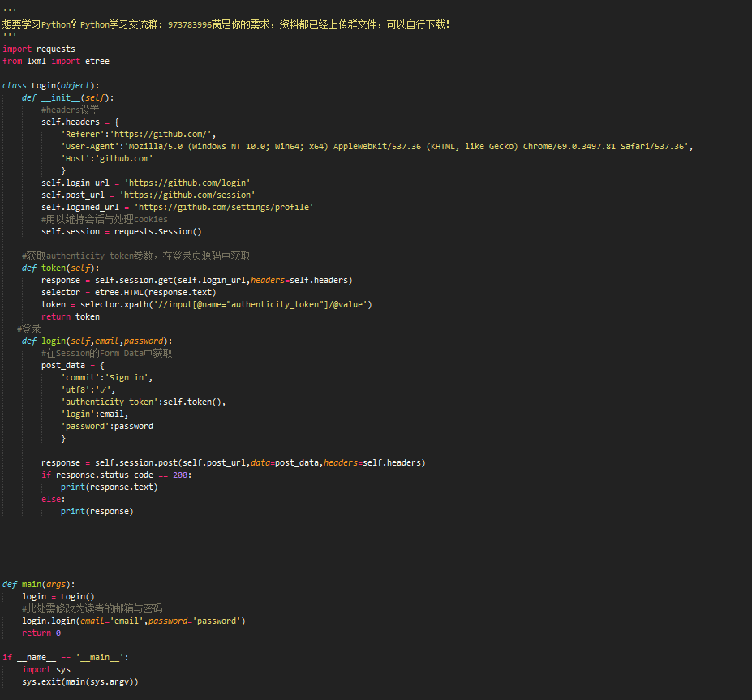Click the 'login = Login()' line
Image resolution: width=752 pixels, height=700 pixels.
[58, 596]
